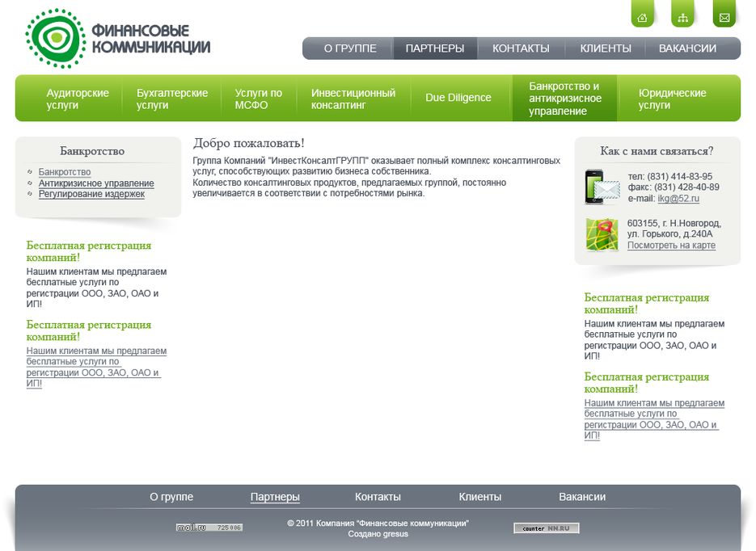Open the Аудиторские услуги section tab
This screenshot has width=756, height=551.
(x=78, y=99)
